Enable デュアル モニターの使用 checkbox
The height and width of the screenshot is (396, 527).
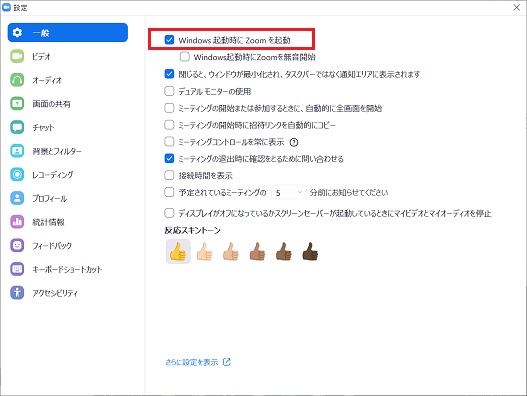[x=169, y=91]
